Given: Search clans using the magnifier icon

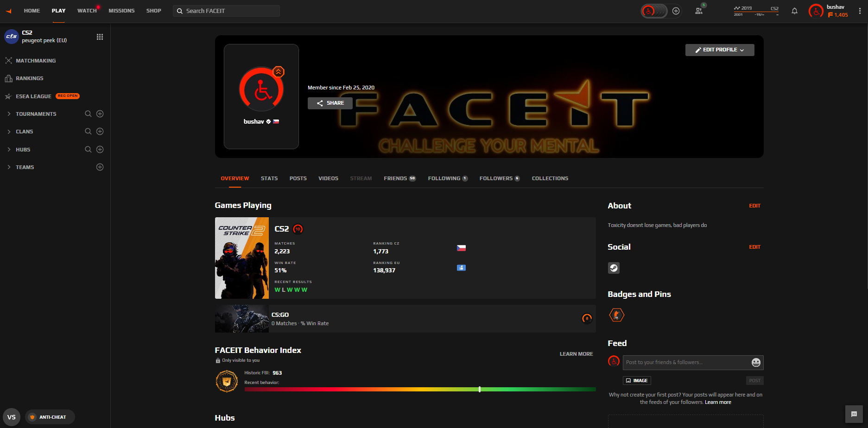Looking at the screenshot, I should click(88, 132).
